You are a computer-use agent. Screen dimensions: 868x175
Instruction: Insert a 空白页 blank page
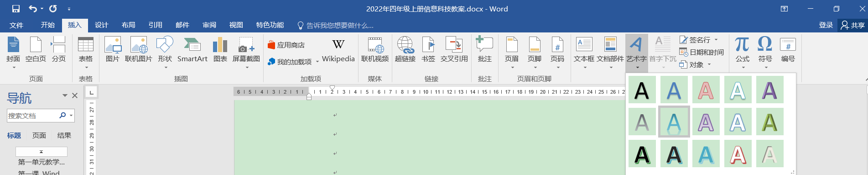pyautogui.click(x=36, y=49)
